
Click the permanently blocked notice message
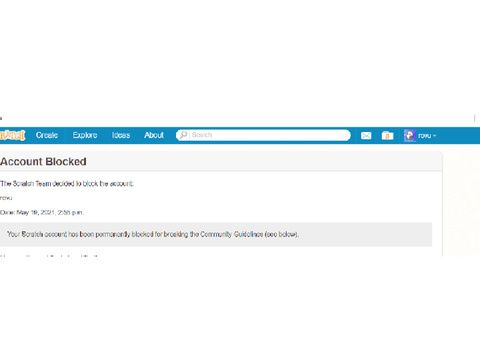click(x=153, y=234)
